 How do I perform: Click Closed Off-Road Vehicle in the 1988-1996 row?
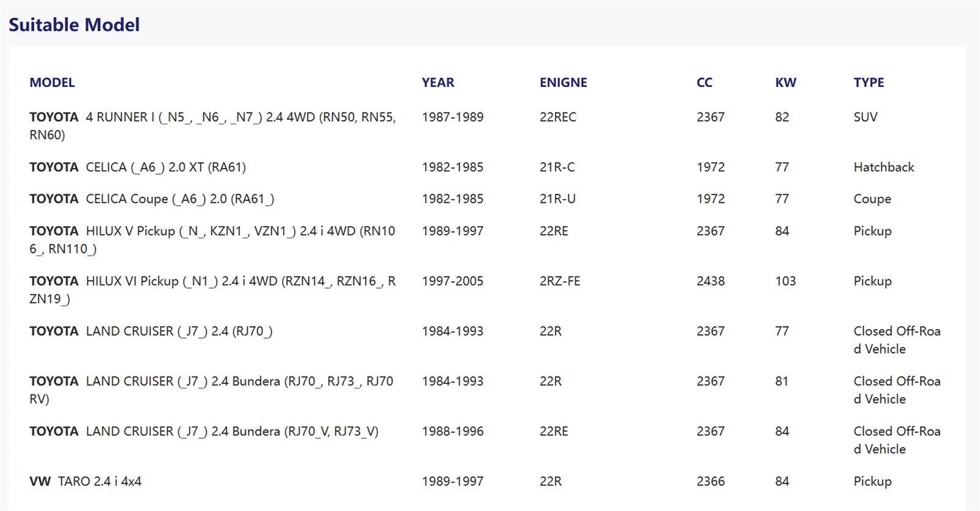click(897, 440)
